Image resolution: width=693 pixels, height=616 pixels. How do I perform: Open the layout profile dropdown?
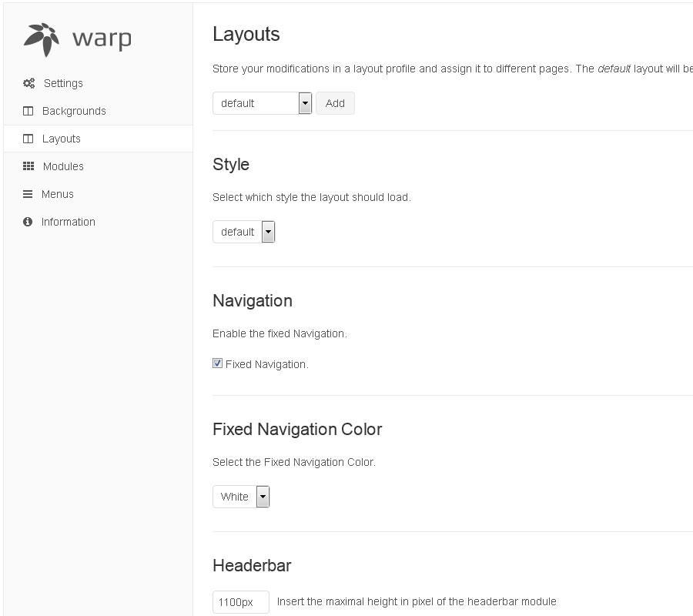[262, 103]
